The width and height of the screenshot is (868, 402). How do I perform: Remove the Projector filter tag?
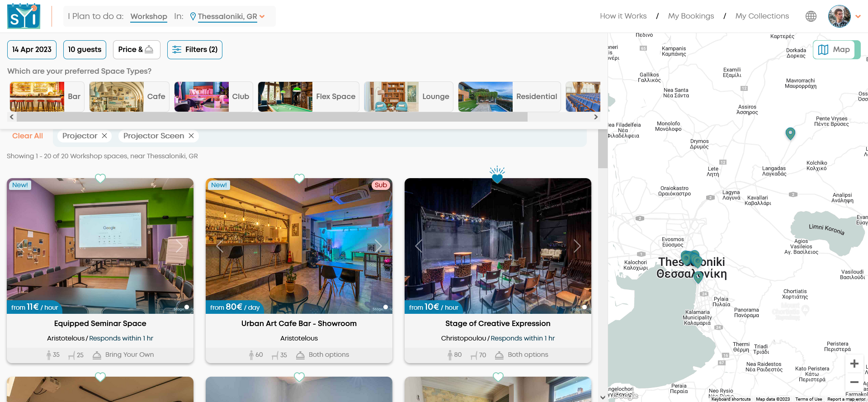click(x=104, y=136)
